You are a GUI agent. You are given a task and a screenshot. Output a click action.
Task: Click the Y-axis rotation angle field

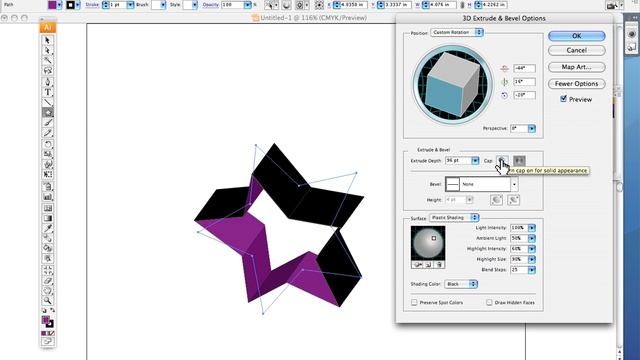click(524, 82)
